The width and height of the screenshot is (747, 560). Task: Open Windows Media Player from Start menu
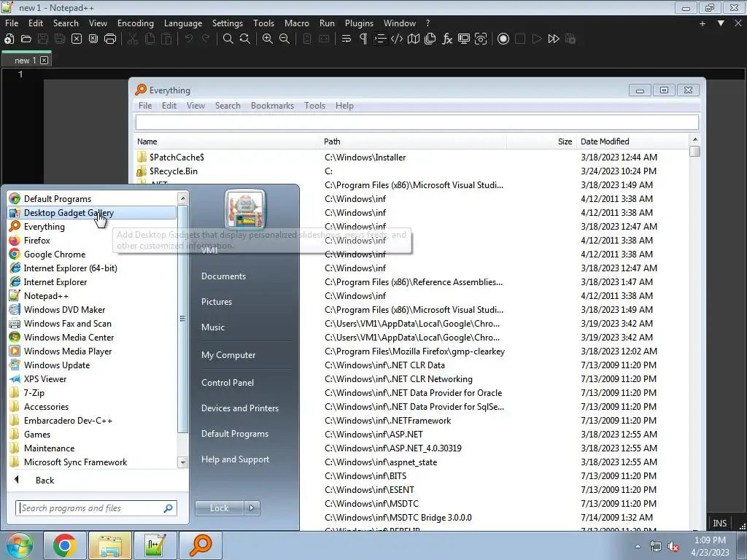coord(92,351)
